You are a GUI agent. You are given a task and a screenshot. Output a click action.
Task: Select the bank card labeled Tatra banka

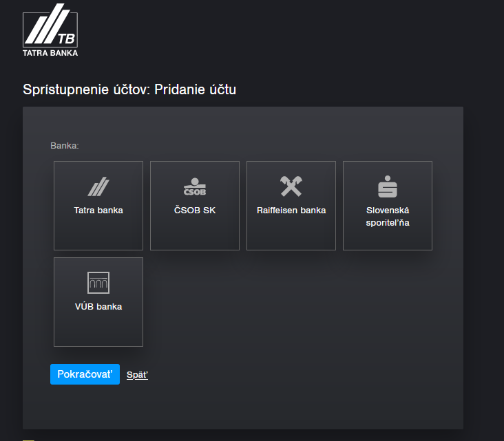pyautogui.click(x=98, y=206)
